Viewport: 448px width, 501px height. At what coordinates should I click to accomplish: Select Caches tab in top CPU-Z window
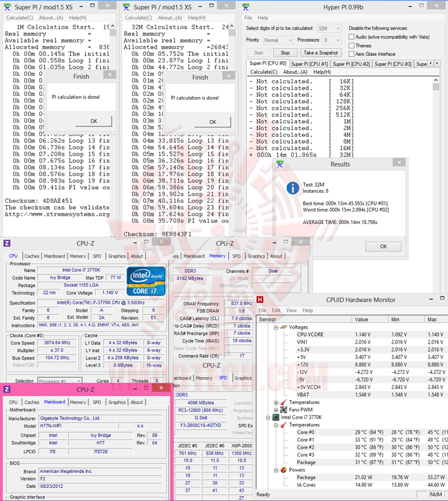tap(32, 256)
